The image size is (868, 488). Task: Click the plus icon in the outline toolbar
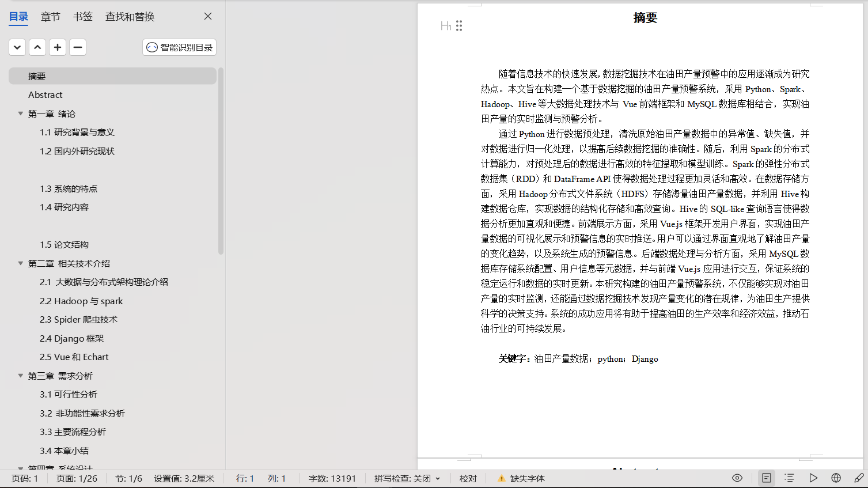(x=58, y=47)
